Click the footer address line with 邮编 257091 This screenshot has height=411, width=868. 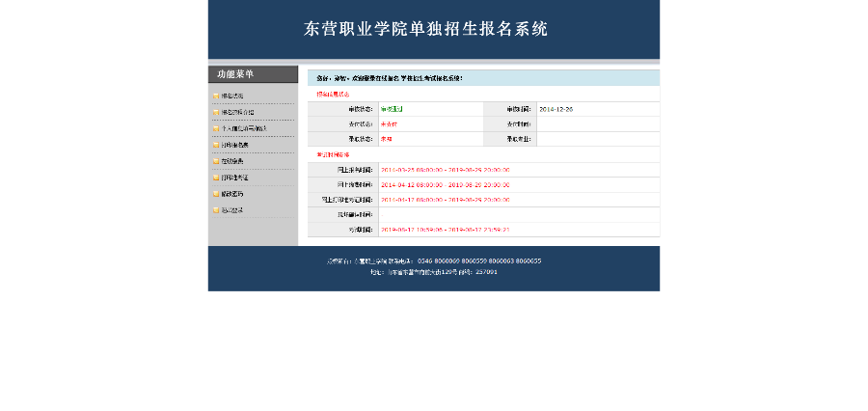click(434, 272)
